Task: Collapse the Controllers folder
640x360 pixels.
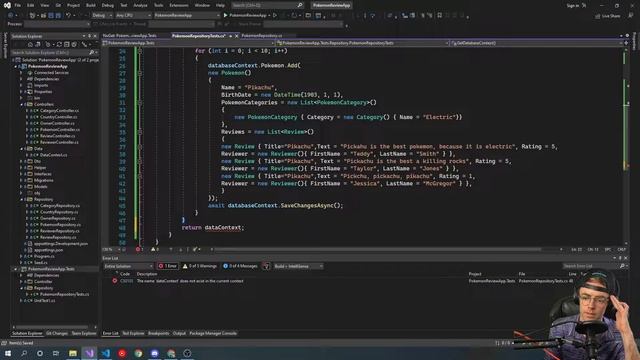Action: click(22, 104)
